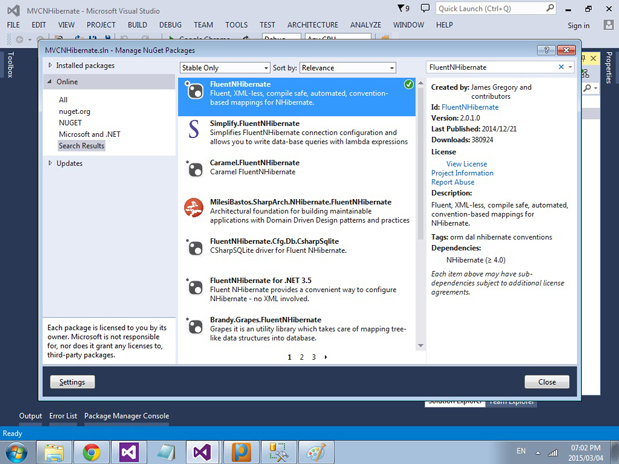This screenshot has height=464, width=619.
Task: Click the MilesiBastos SharpArch red icon
Action: (x=194, y=208)
